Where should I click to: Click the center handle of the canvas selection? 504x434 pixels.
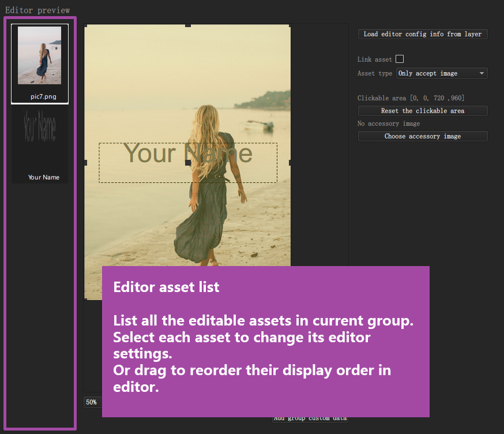(x=188, y=163)
